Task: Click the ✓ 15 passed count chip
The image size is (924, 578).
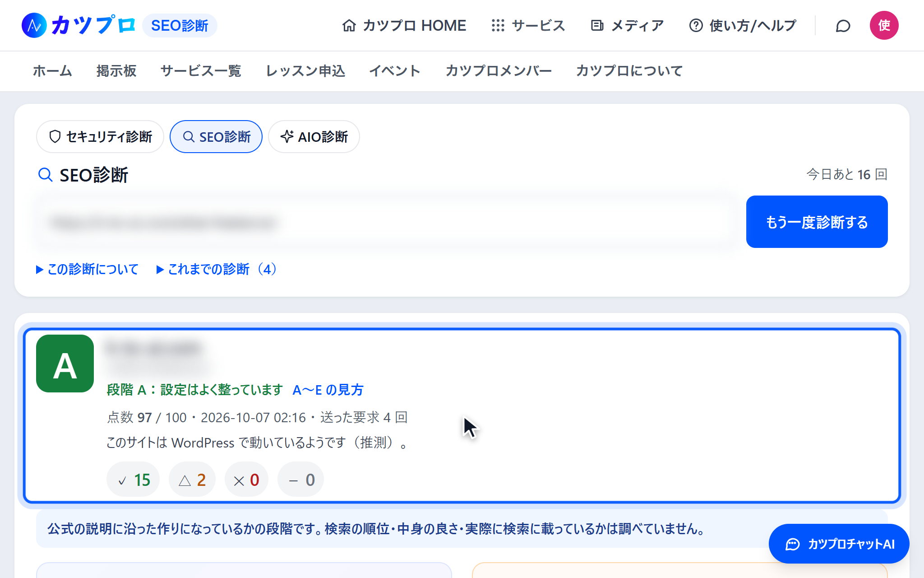Action: 133,480
